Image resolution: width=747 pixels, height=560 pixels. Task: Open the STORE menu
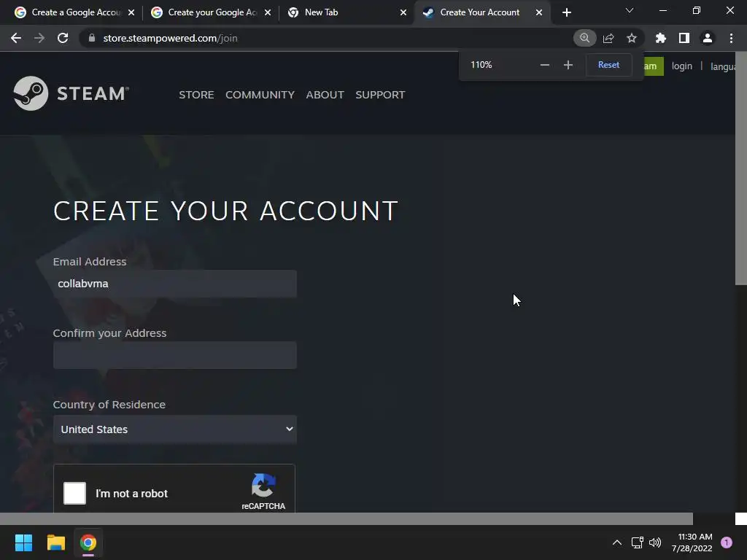click(196, 95)
